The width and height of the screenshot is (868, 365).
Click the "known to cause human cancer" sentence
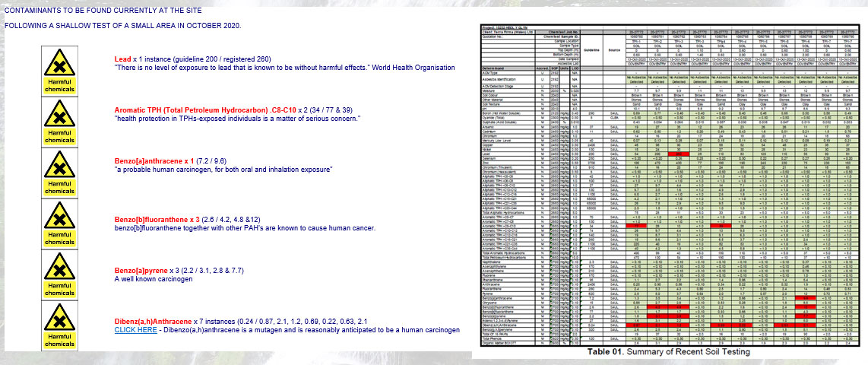click(x=245, y=228)
